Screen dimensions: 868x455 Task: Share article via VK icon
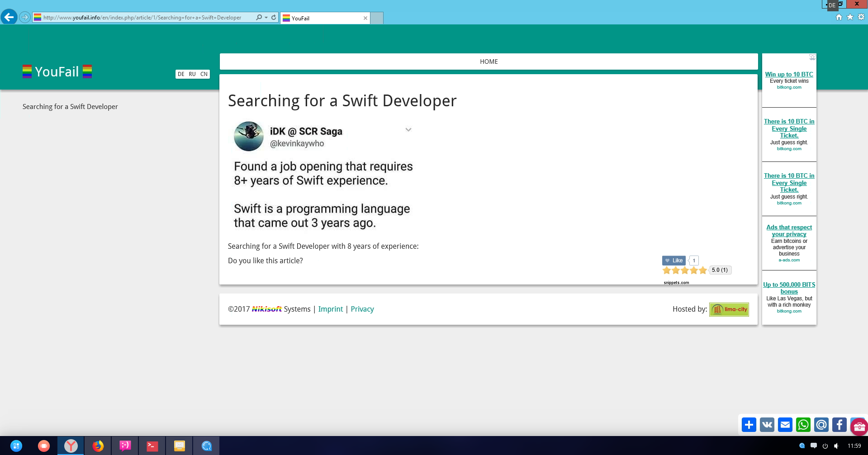click(x=767, y=425)
